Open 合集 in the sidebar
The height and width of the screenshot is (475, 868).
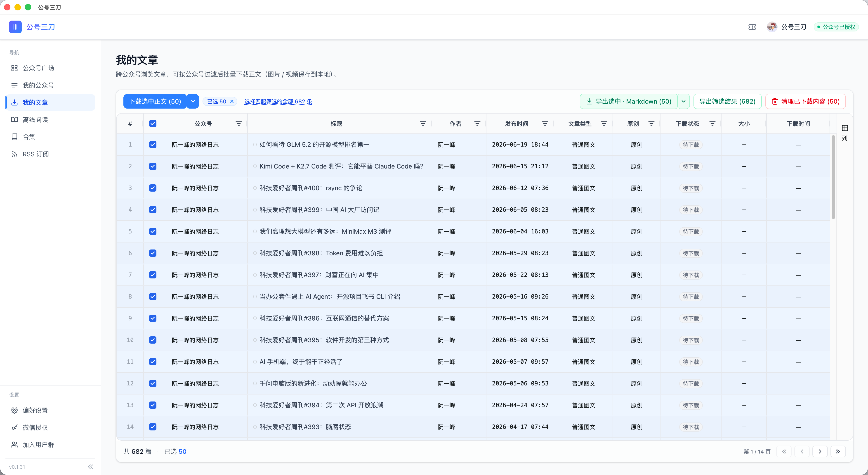pos(51,137)
